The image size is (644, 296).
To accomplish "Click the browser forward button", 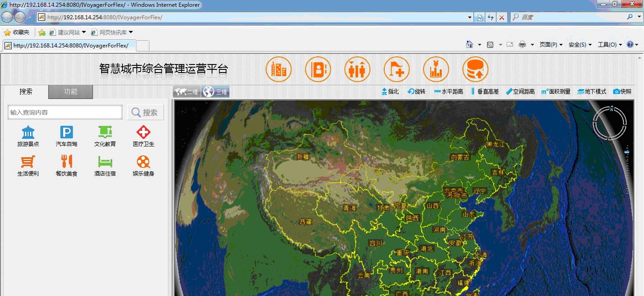I will pyautogui.click(x=20, y=17).
